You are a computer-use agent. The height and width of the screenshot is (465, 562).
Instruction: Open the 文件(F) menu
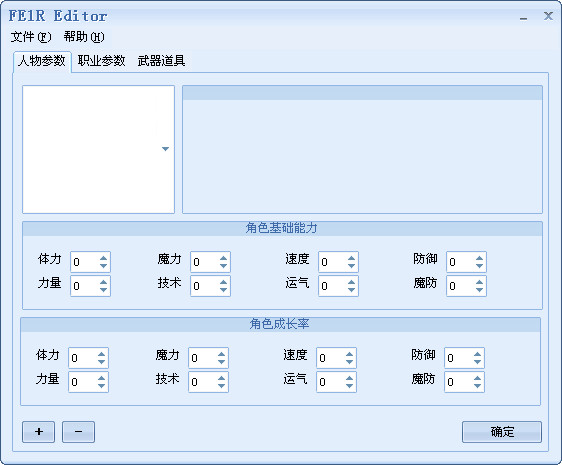coord(31,37)
